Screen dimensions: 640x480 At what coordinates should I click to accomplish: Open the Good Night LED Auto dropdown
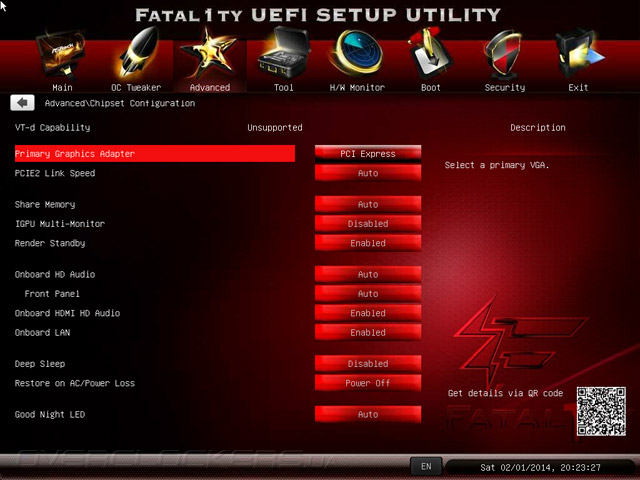pyautogui.click(x=368, y=414)
